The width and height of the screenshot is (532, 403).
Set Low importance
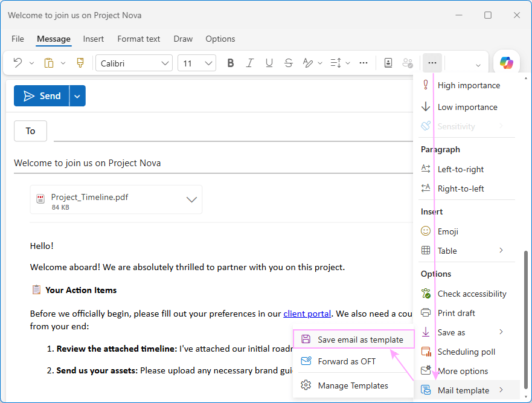(x=467, y=107)
